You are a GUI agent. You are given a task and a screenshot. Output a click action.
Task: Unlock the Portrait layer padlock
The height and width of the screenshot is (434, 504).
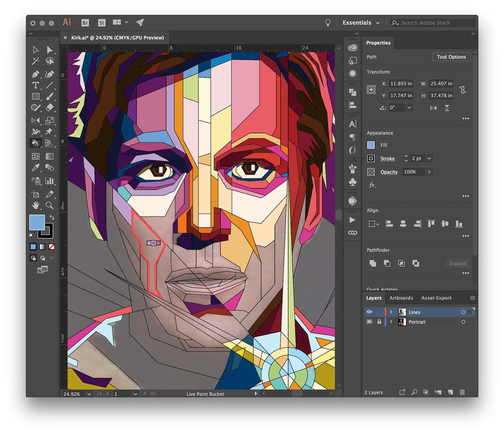379,322
